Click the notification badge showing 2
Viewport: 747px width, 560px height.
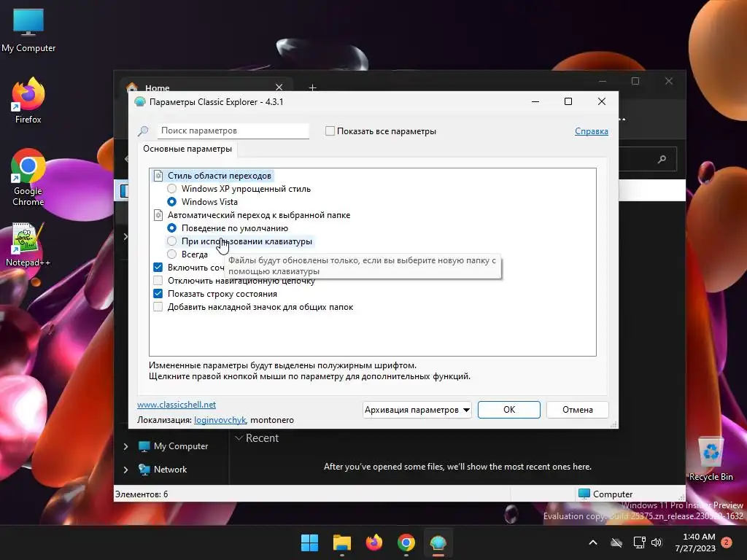(x=727, y=542)
